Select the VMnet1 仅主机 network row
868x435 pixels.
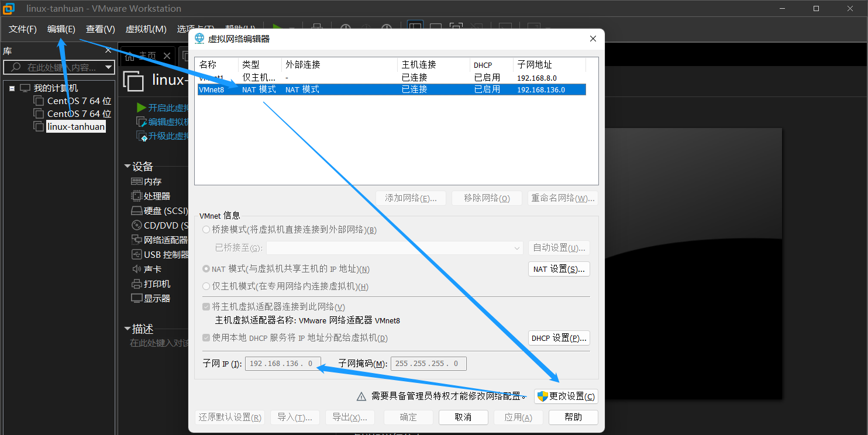pos(392,77)
